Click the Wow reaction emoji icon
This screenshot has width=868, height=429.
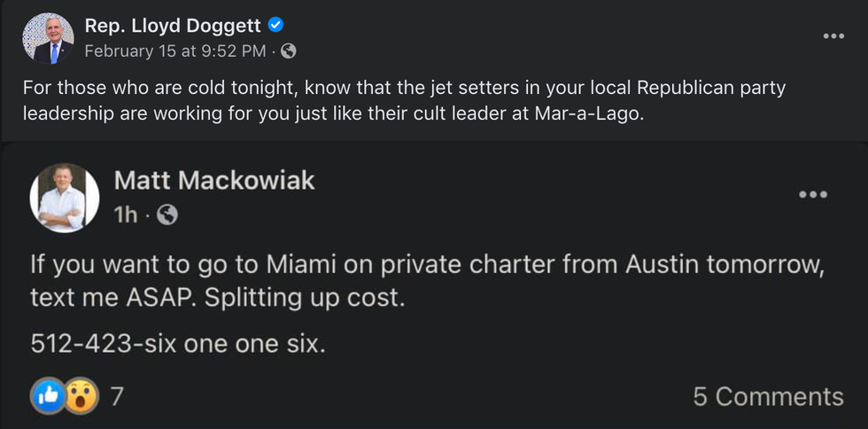(x=81, y=396)
